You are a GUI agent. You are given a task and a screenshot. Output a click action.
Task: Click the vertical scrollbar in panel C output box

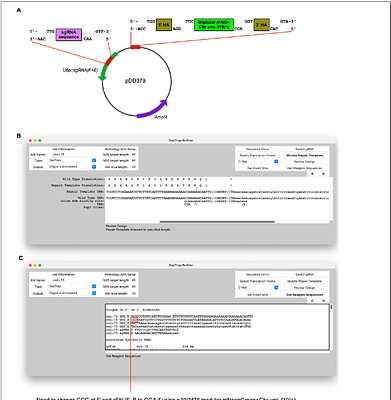click(x=331, y=307)
